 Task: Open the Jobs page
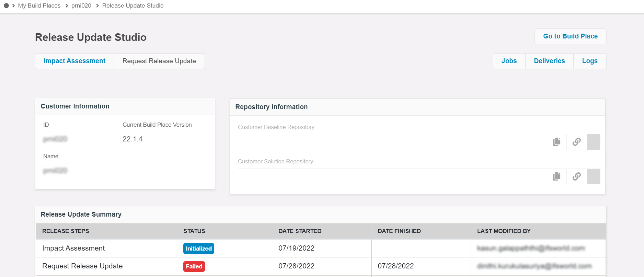click(509, 61)
